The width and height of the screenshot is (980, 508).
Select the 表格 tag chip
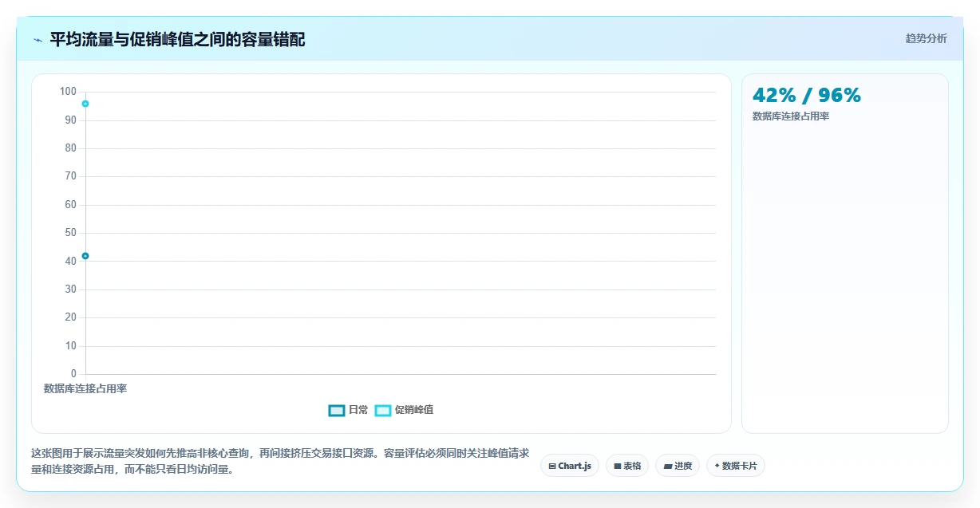coord(627,466)
